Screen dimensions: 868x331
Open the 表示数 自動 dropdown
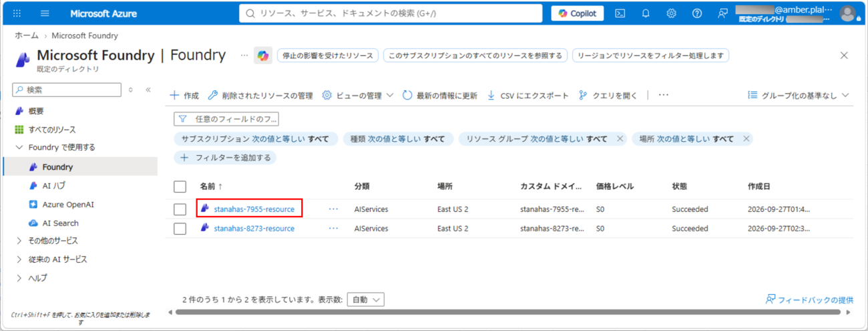point(365,300)
